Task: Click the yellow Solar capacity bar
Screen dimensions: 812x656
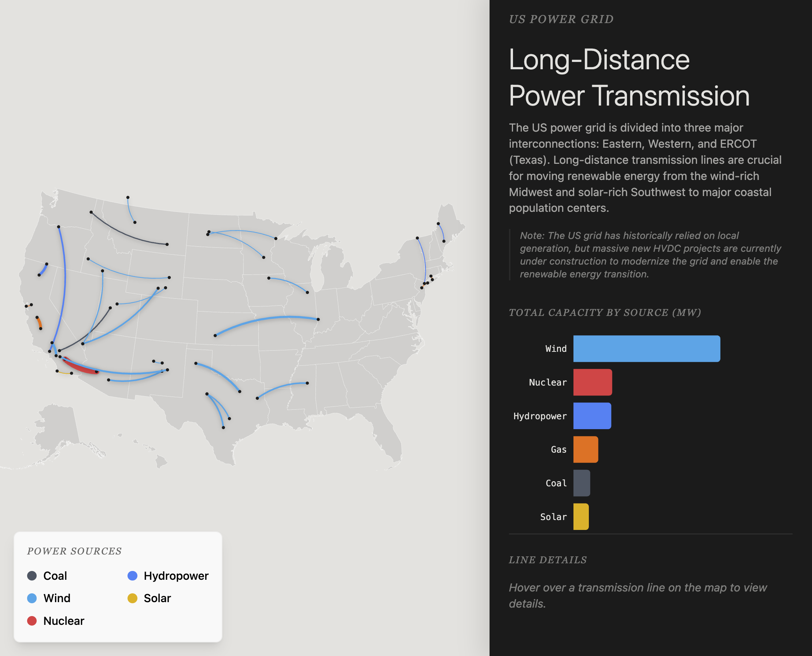Action: [x=580, y=517]
